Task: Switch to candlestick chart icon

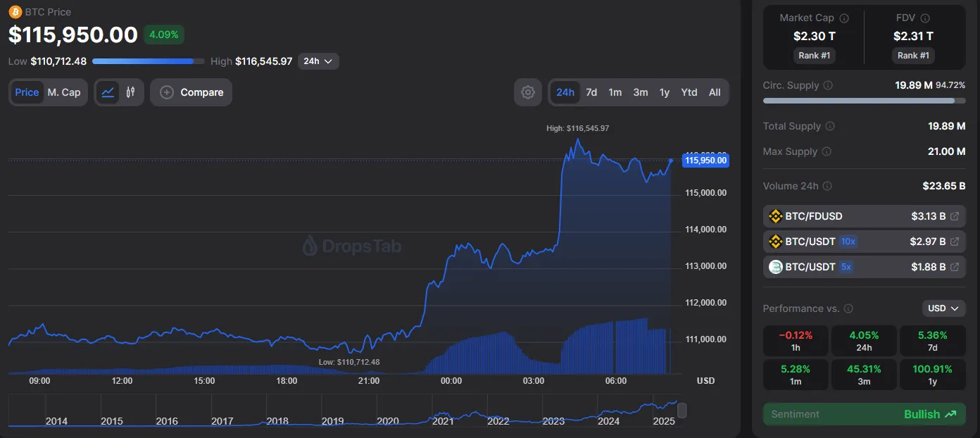Action: click(131, 92)
